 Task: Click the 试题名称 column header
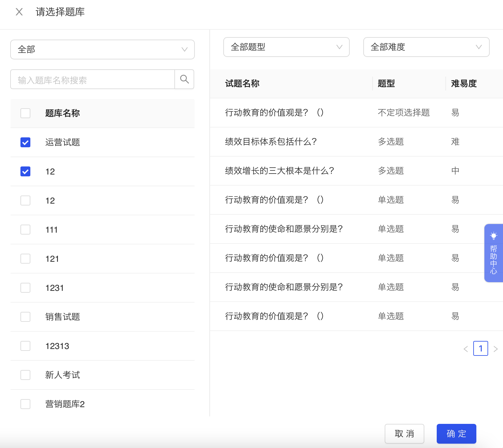tap(242, 84)
